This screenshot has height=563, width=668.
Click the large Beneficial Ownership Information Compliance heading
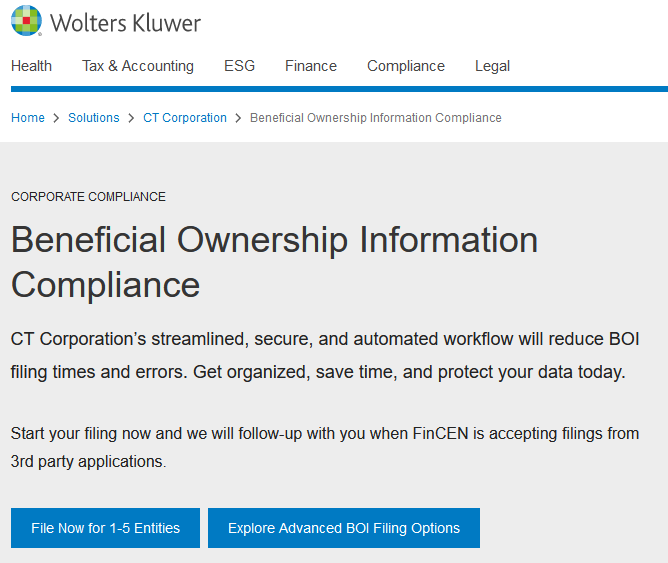tap(274, 262)
